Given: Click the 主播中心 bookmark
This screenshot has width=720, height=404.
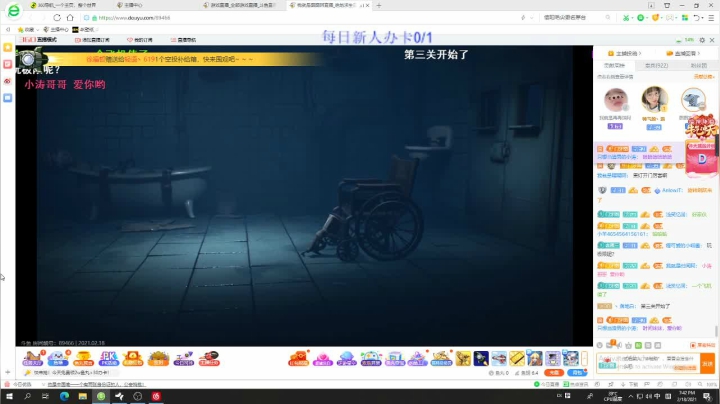Looking at the screenshot, I should click(x=56, y=29).
